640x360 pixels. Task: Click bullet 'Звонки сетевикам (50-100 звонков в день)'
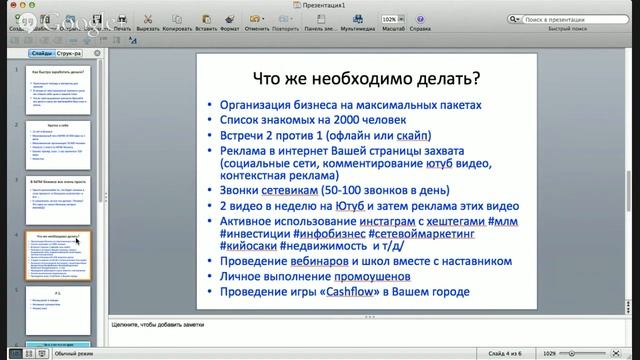point(335,190)
